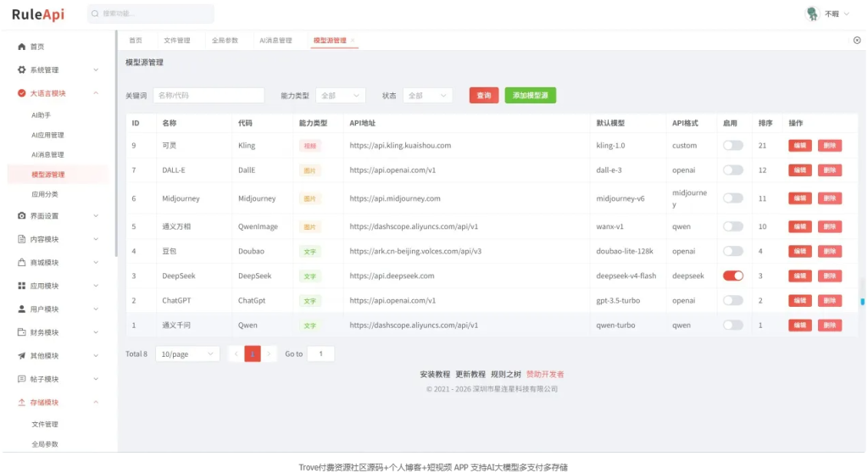Click the RuleApi logo
Image resolution: width=868 pixels, height=473 pixels.
click(x=38, y=14)
